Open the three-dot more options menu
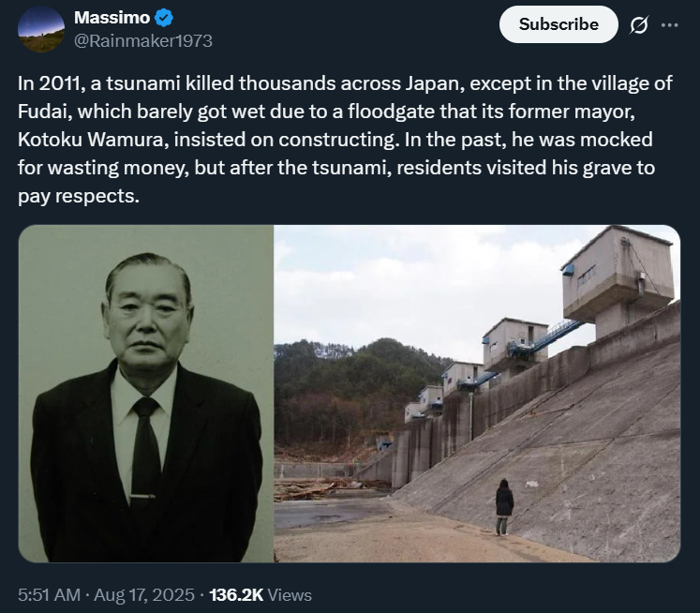 (670, 25)
